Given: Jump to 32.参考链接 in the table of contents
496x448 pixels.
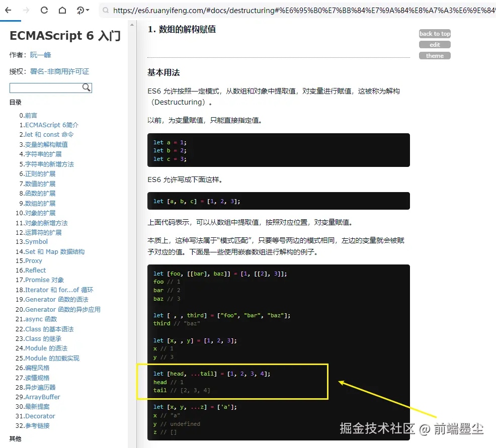Looking at the screenshot, I should click(x=39, y=425).
